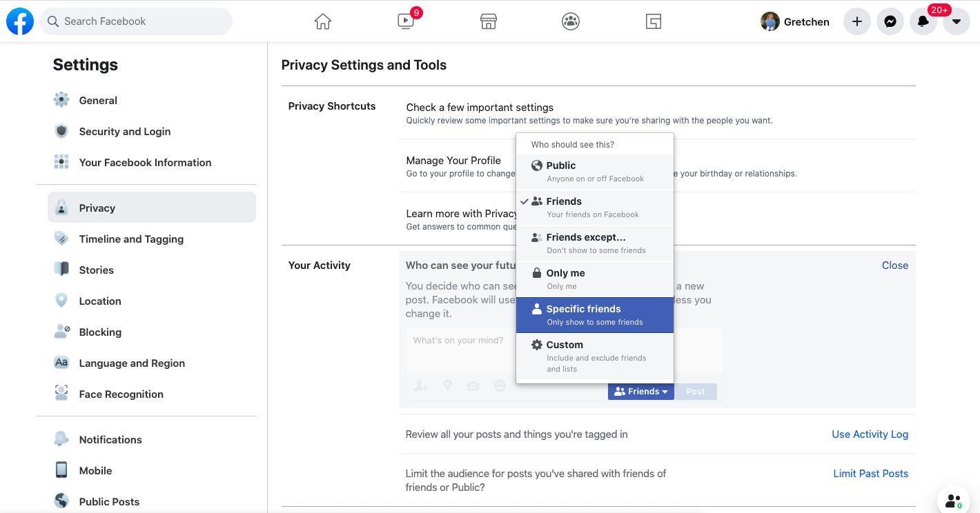This screenshot has width=980, height=513.
Task: Open Gretchen's profile avatar
Action: click(770, 21)
